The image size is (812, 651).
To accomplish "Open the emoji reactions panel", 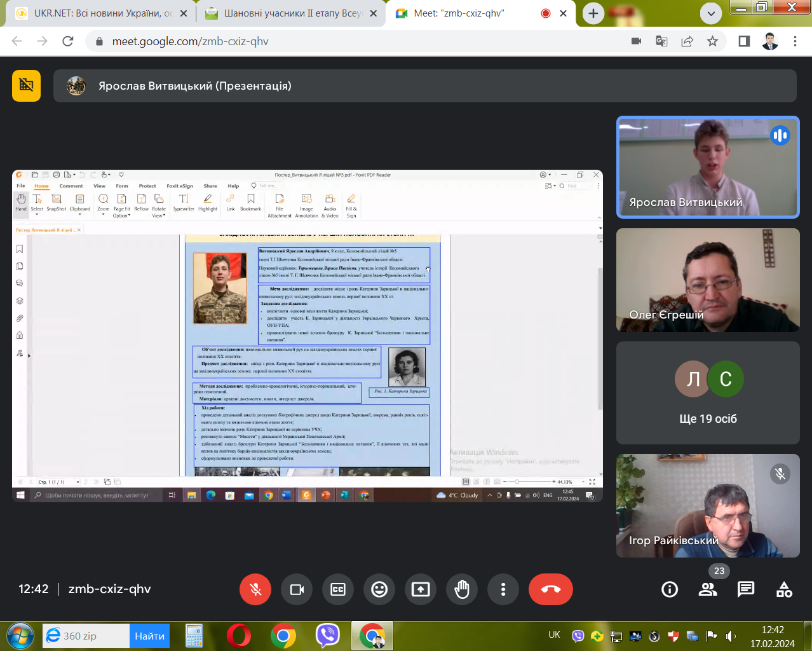I will 379,589.
